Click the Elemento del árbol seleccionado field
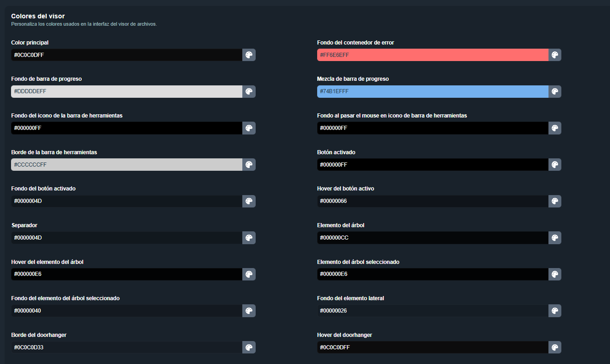This screenshot has height=364, width=610. (x=432, y=274)
